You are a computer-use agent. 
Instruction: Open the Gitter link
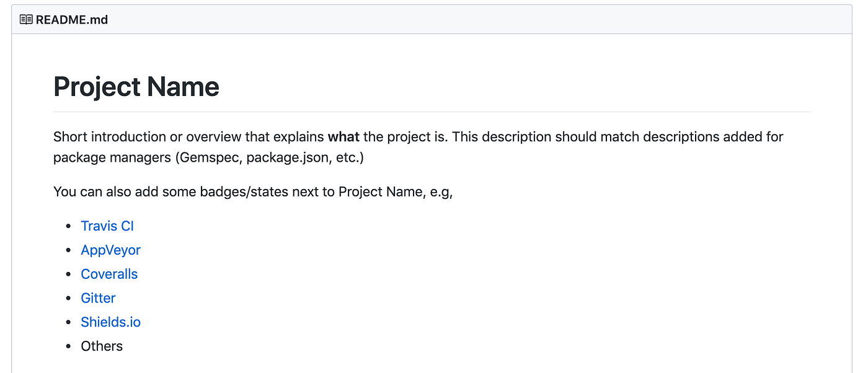(98, 299)
